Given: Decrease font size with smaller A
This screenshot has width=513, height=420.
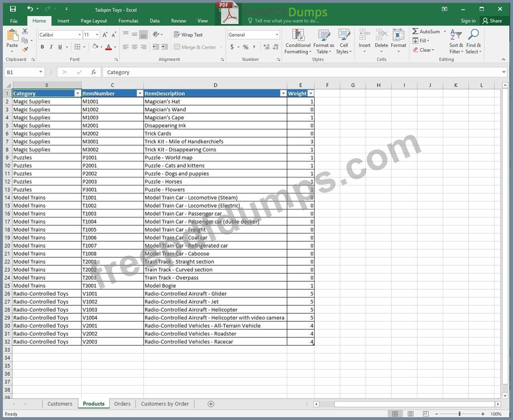Looking at the screenshot, I should tap(114, 34).
